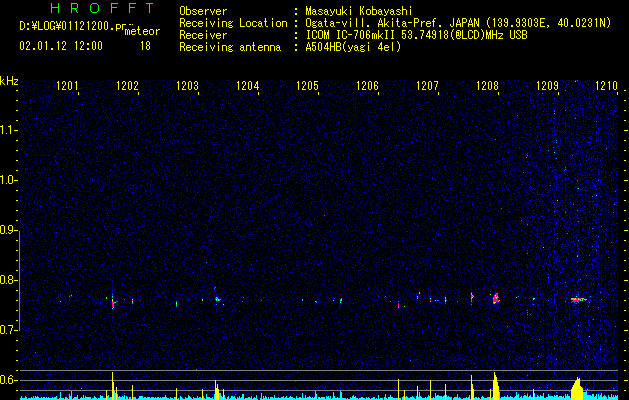Click the kHz axis unit label
629x400 pixels.
[x=9, y=81]
